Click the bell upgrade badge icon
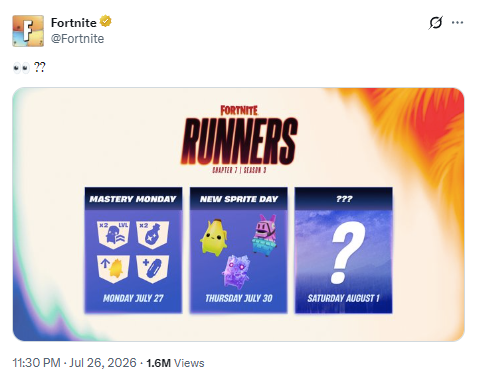477x381 pixels. pos(113,269)
